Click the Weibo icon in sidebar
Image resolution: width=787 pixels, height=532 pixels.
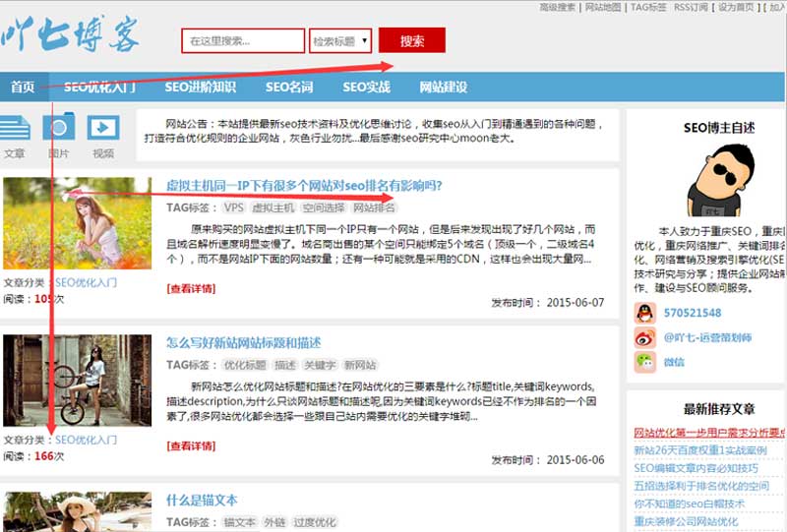pos(645,337)
